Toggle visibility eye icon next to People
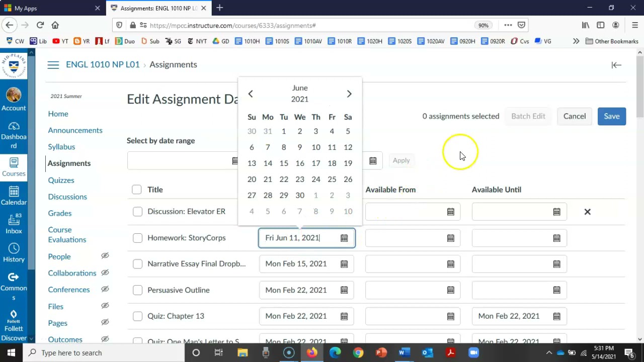Viewport: 644px width, 362px height. pos(105,256)
